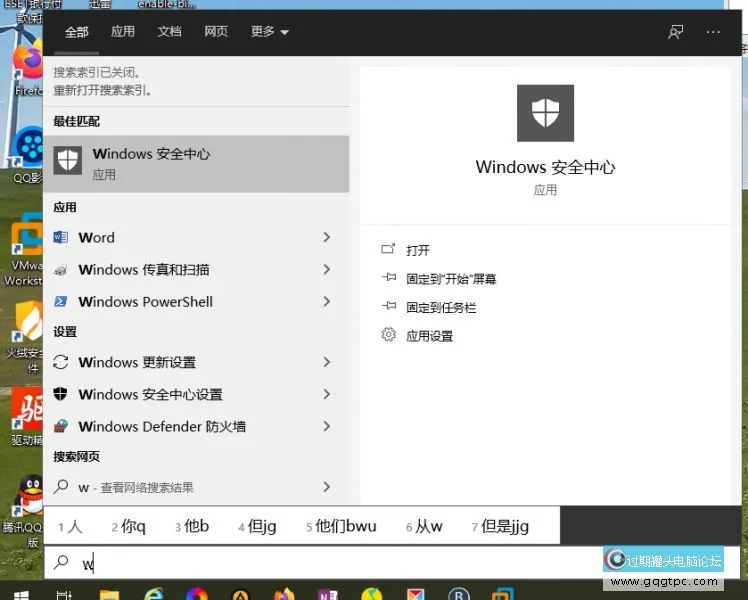Expand Windows Defender 防火墙 chevron
Screen dimensions: 748x600
click(x=327, y=426)
